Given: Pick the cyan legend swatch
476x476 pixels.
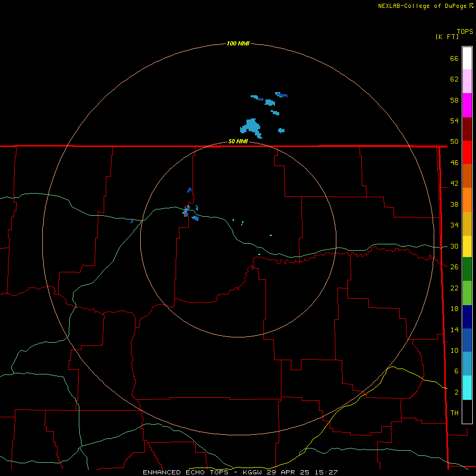Looking at the screenshot, I should (467, 388).
